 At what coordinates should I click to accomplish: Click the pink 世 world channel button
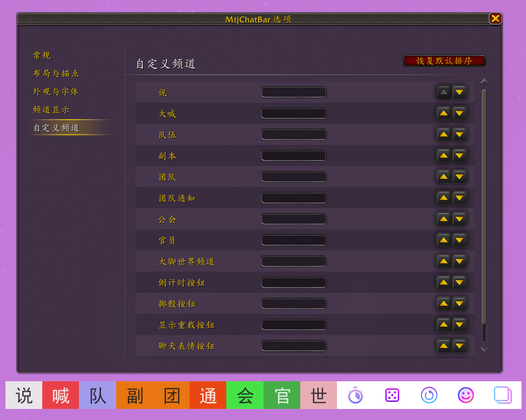point(319,395)
